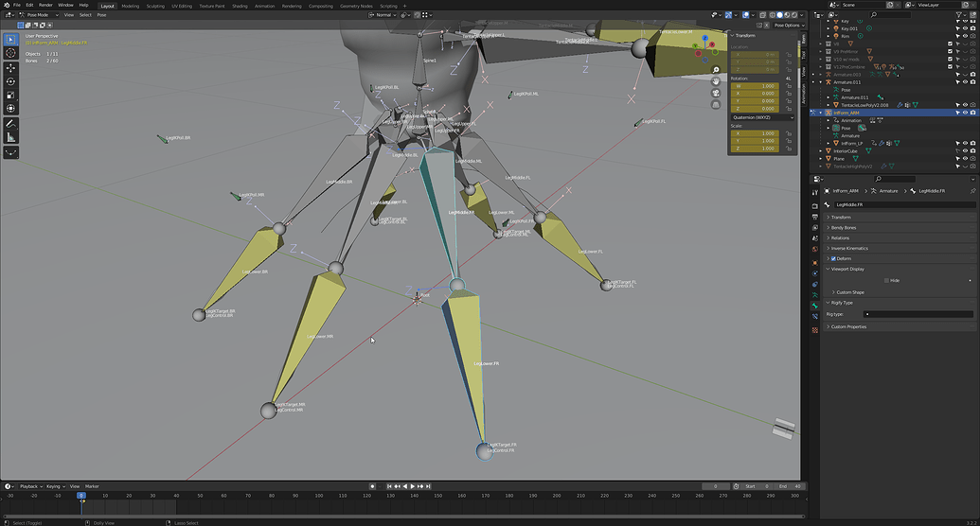Screen dimensions: 980x526
Task: Open the Object properties tab
Action: [x=815, y=262]
